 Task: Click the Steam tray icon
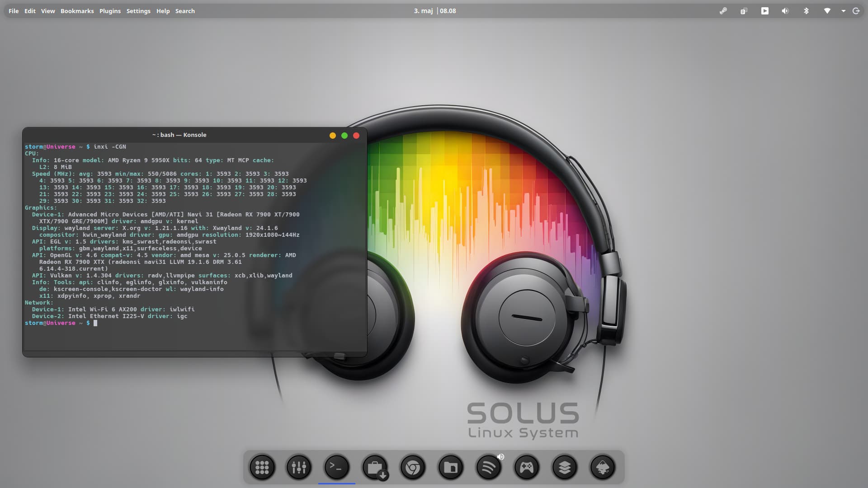click(x=723, y=11)
